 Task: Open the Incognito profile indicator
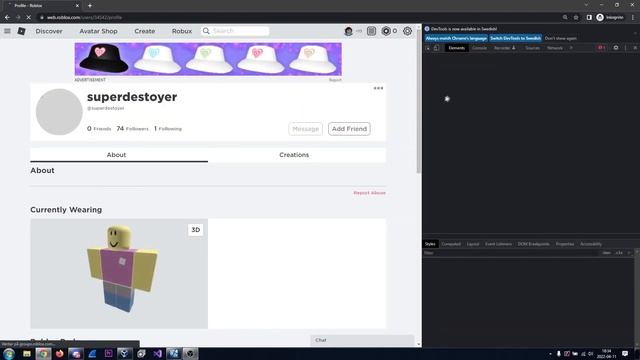coord(610,18)
